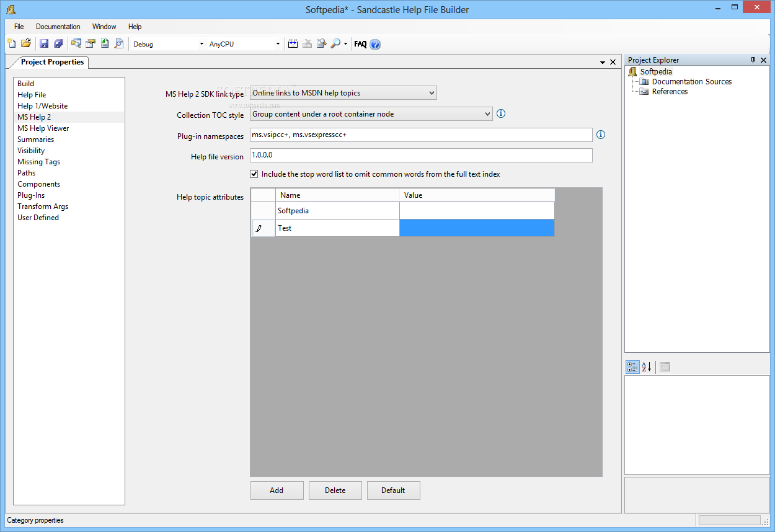Open the Collection TOC style dropdown

click(371, 114)
